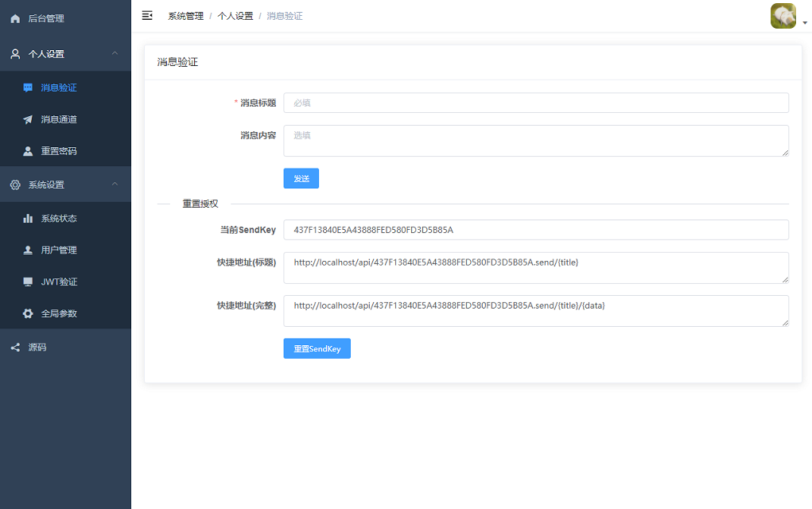Viewport: 812px width, 509px height.
Task: Collapse the 个人设置 submenu
Action: tap(115, 53)
